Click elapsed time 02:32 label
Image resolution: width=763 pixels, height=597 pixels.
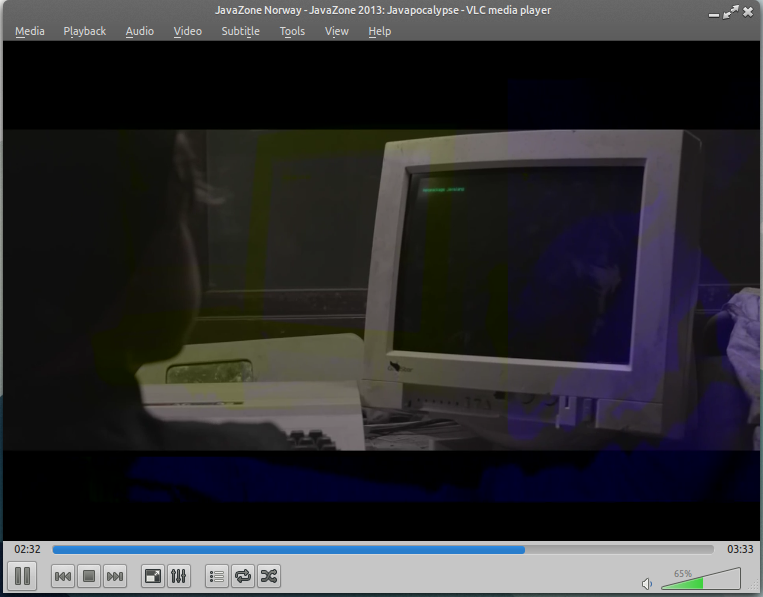27,549
